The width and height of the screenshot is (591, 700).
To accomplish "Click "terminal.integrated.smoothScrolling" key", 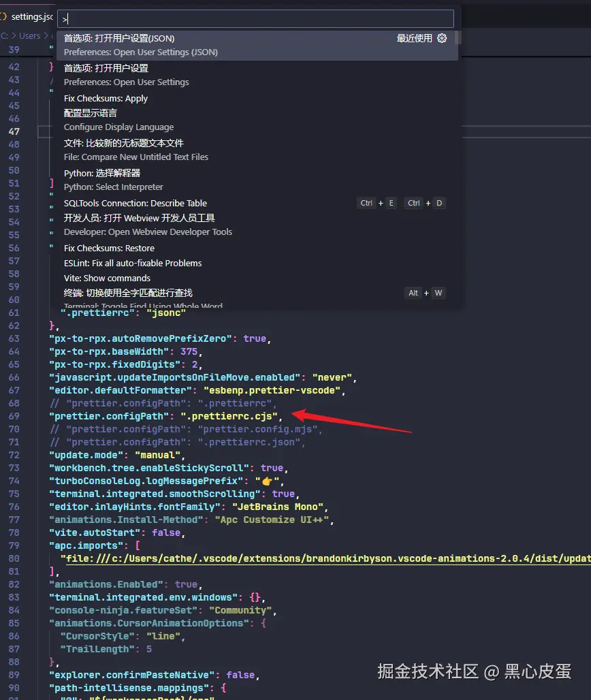I will [x=155, y=494].
